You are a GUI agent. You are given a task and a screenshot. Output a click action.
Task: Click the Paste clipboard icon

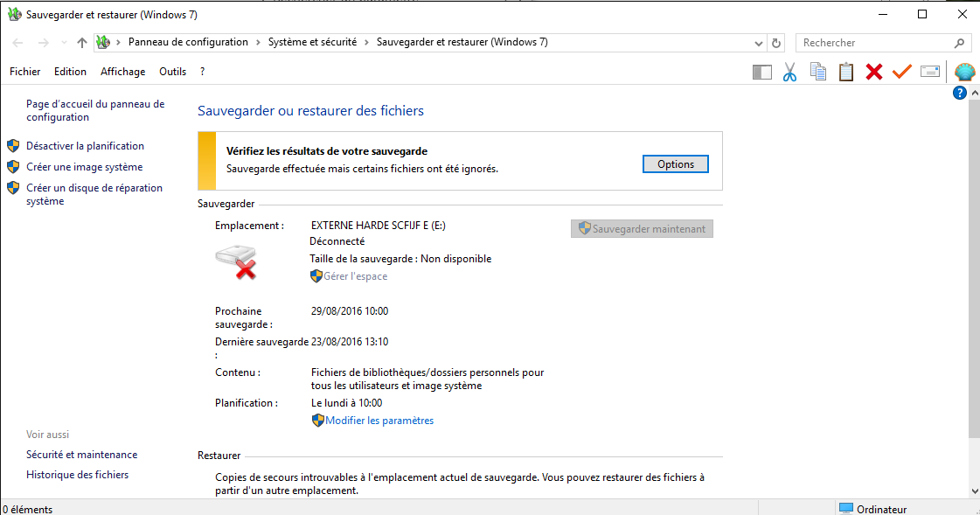point(846,72)
